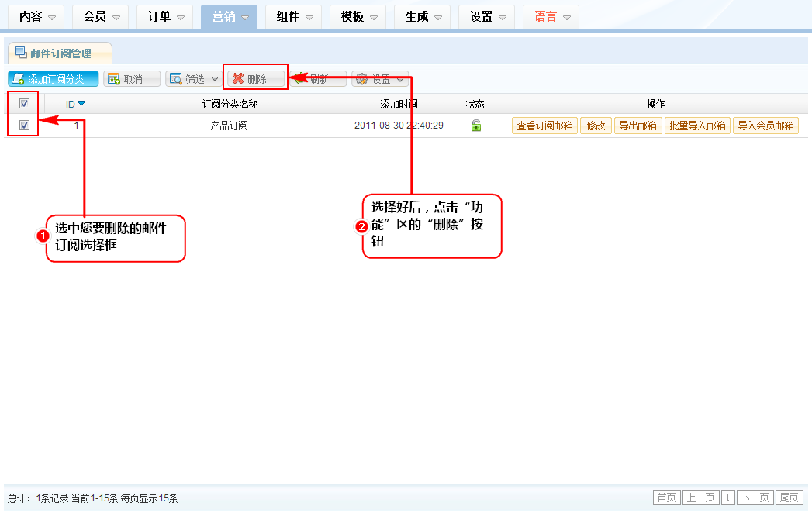Click the 取消 toolbar button
This screenshot has height=513, width=812.
pos(132,79)
